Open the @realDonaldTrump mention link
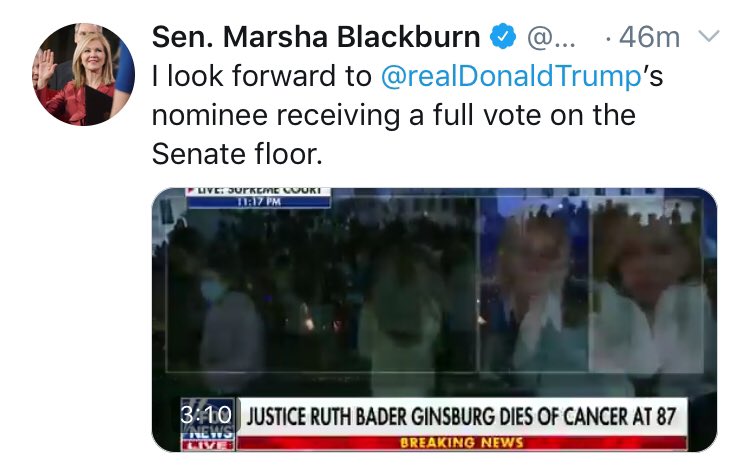 (x=511, y=77)
